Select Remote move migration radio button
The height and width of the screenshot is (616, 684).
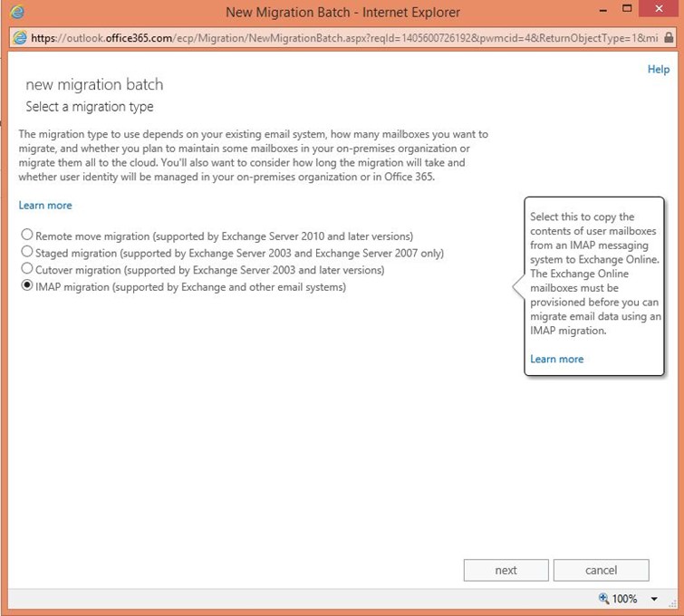coord(27,235)
